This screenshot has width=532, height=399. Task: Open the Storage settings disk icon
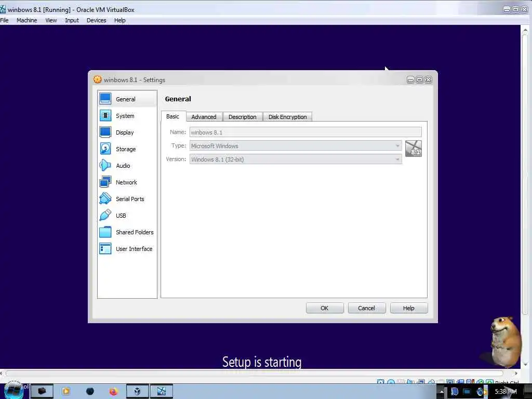click(x=105, y=149)
